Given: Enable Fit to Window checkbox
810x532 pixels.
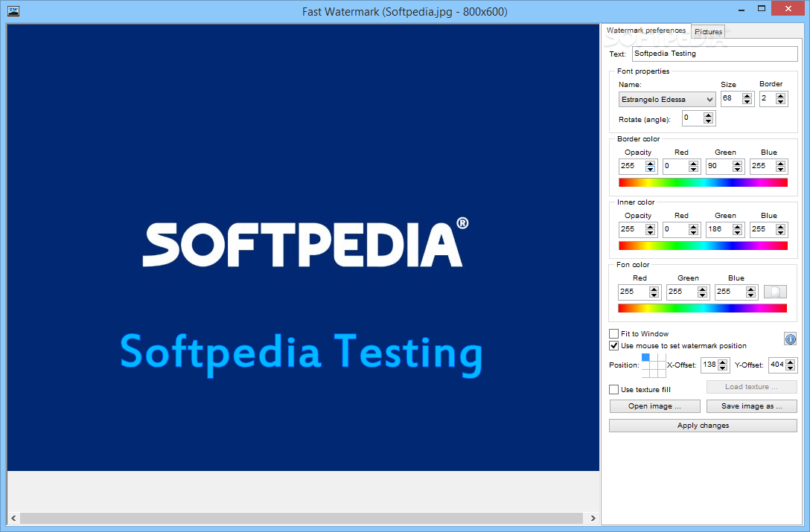Looking at the screenshot, I should [613, 333].
